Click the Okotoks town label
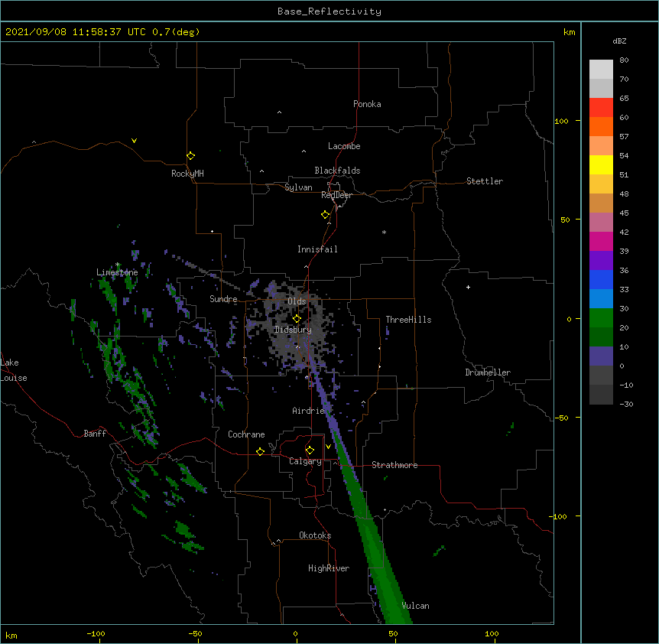This screenshot has width=659, height=644. tap(315, 535)
